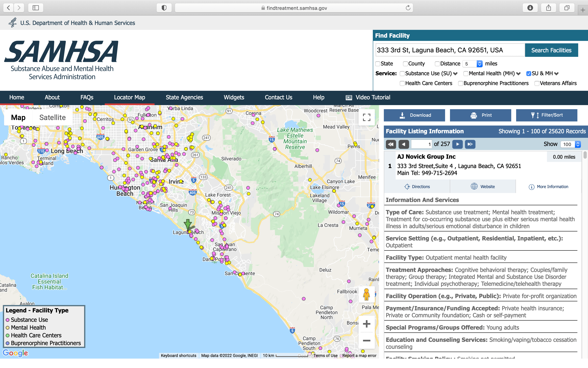Switch to Map view tab
588x368 pixels.
[x=18, y=117]
